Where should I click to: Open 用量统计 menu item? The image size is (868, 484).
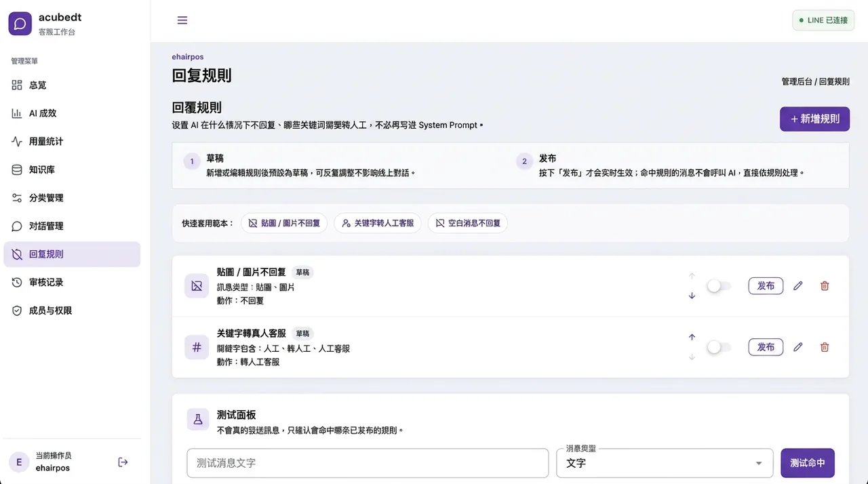(72, 142)
